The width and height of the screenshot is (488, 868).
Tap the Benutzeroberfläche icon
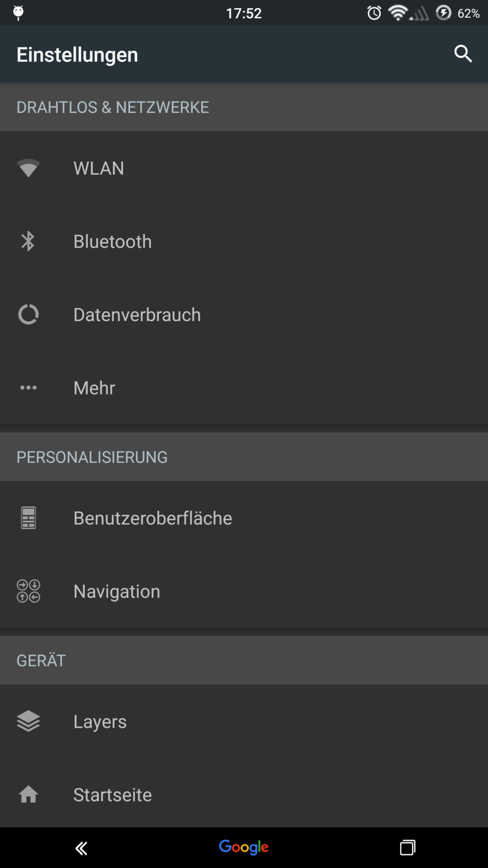point(28,518)
